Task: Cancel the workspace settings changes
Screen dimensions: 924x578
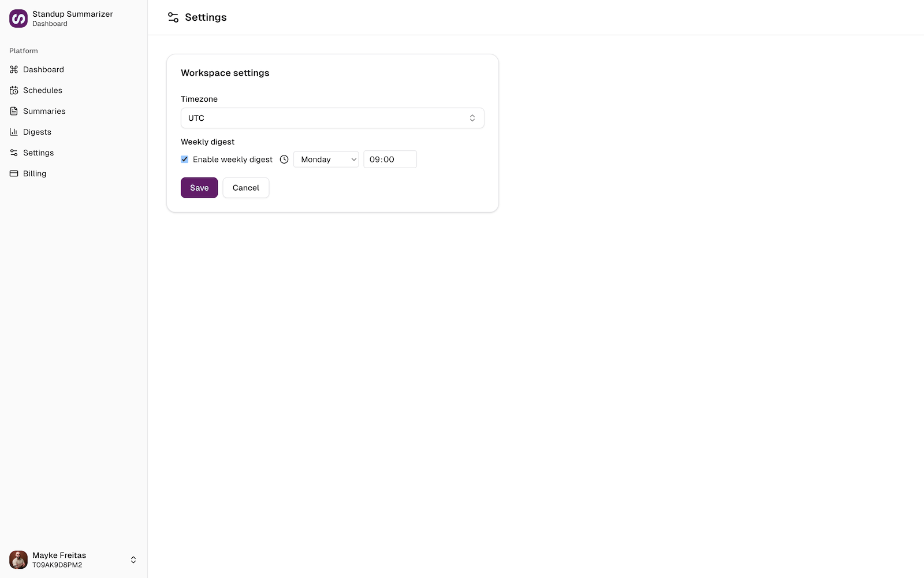Action: [245, 187]
